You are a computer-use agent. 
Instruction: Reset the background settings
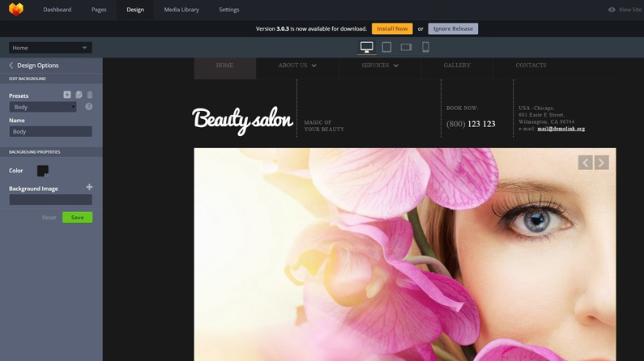(49, 218)
